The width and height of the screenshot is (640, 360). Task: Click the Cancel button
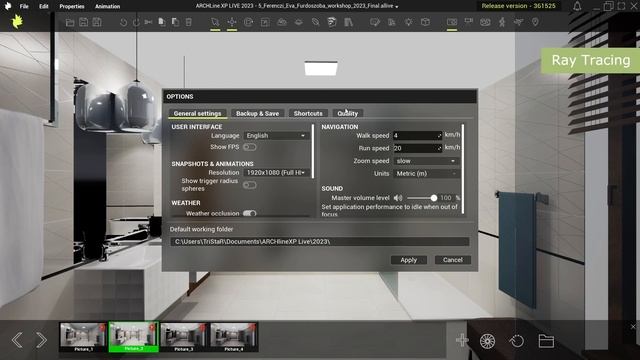[453, 260]
